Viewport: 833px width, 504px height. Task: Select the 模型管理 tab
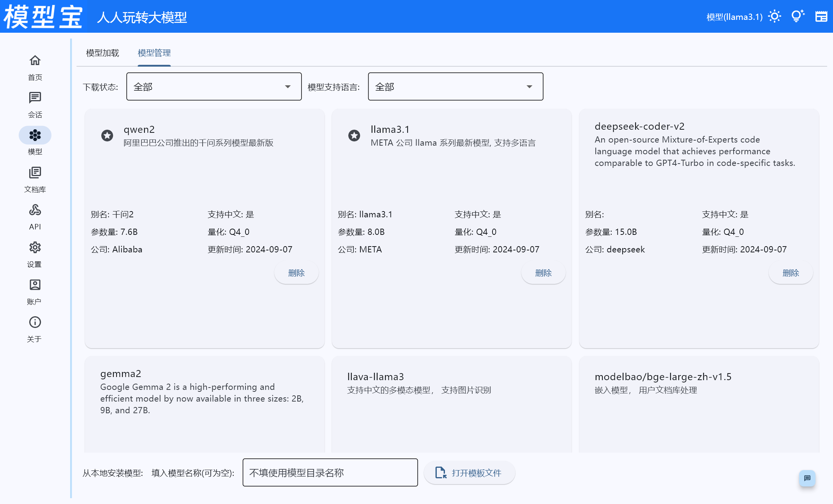click(154, 53)
